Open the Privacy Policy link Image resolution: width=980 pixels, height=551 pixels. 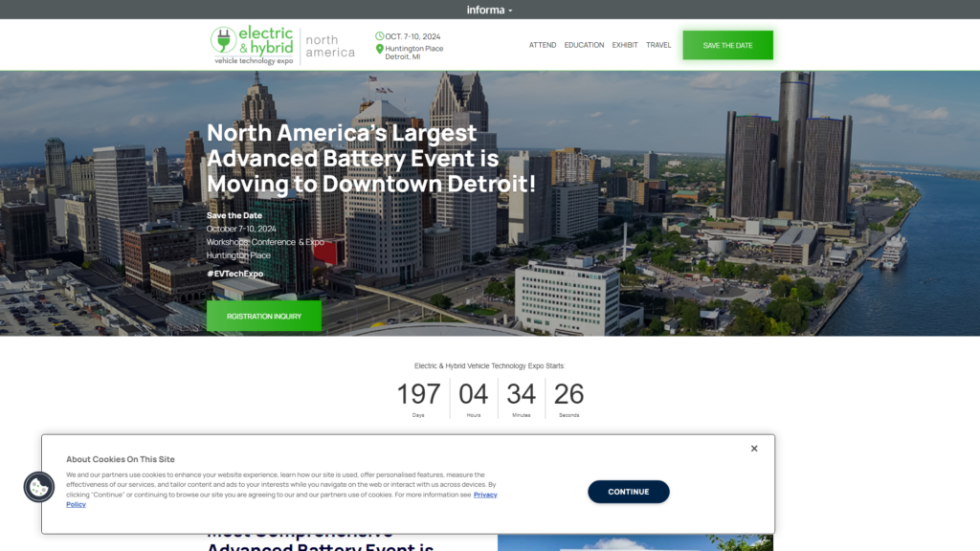point(485,495)
